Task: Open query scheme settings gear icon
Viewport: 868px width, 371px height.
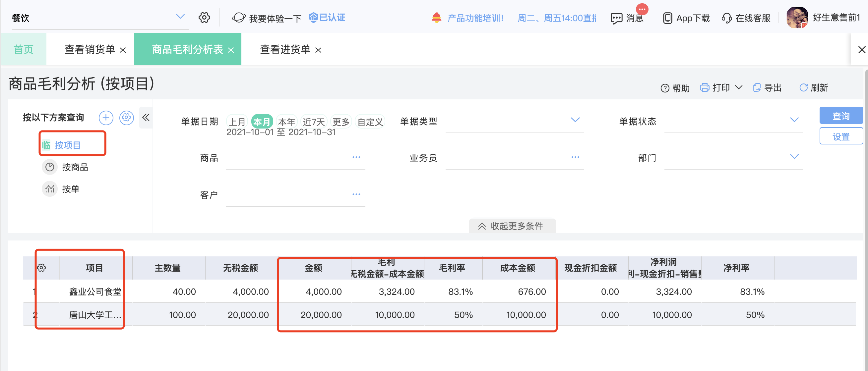Action: [x=126, y=118]
